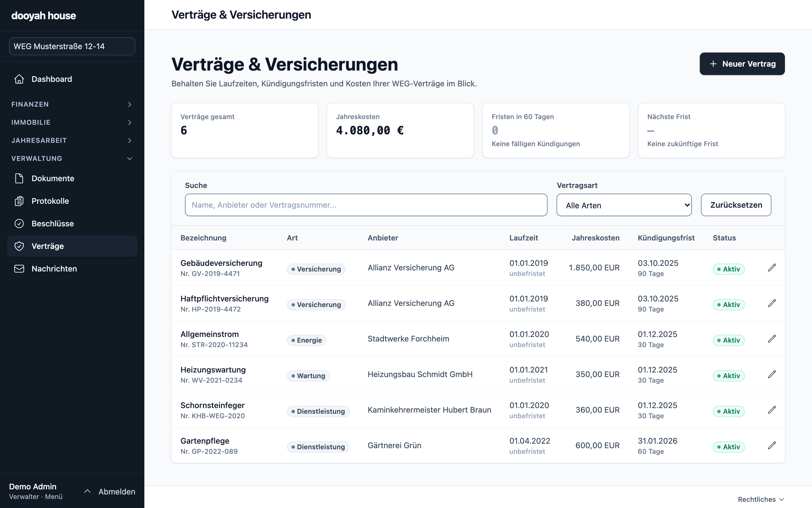Click the Energie type badge
This screenshot has height=508, width=812.
306,340
